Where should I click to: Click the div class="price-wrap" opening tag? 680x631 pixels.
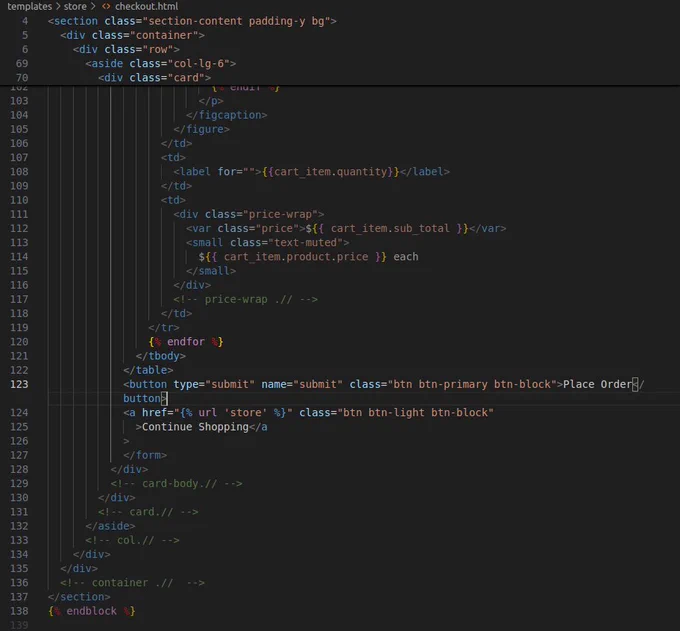tap(248, 214)
